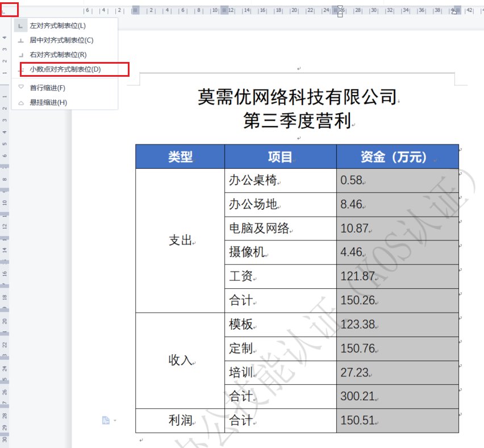Click the 资金（万元）header cell
Screen dimensions: 484x448
[x=397, y=157]
